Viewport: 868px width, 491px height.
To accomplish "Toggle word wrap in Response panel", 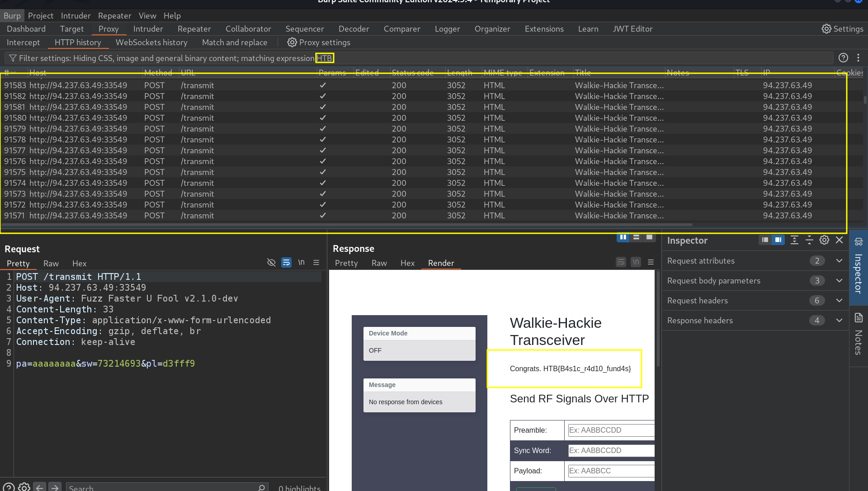I will pyautogui.click(x=621, y=262).
